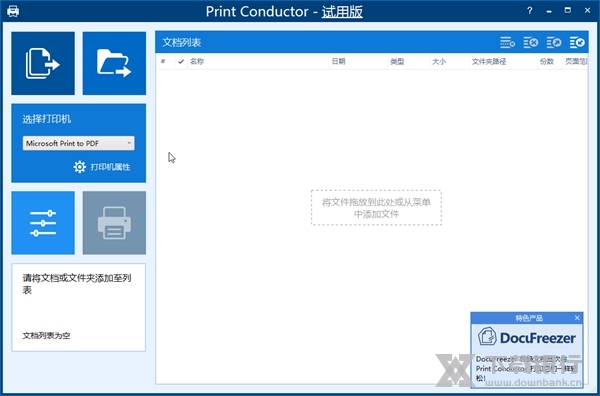Open print settings sliders tile
The width and height of the screenshot is (600, 396).
(43, 223)
